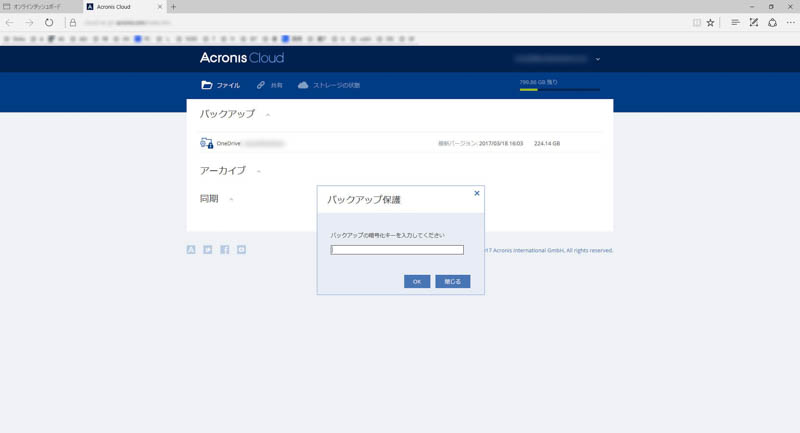Toggle reading view icon
This screenshot has width=800, height=433.
[x=696, y=22]
